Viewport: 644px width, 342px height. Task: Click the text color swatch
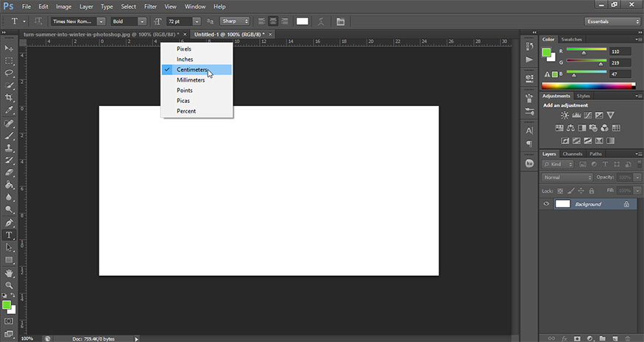point(302,21)
